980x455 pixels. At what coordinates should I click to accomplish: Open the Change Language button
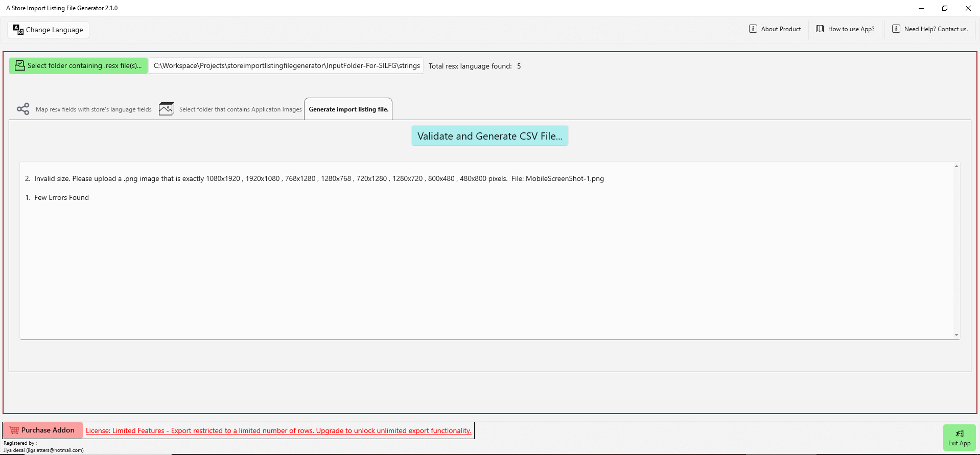pyautogui.click(x=48, y=30)
